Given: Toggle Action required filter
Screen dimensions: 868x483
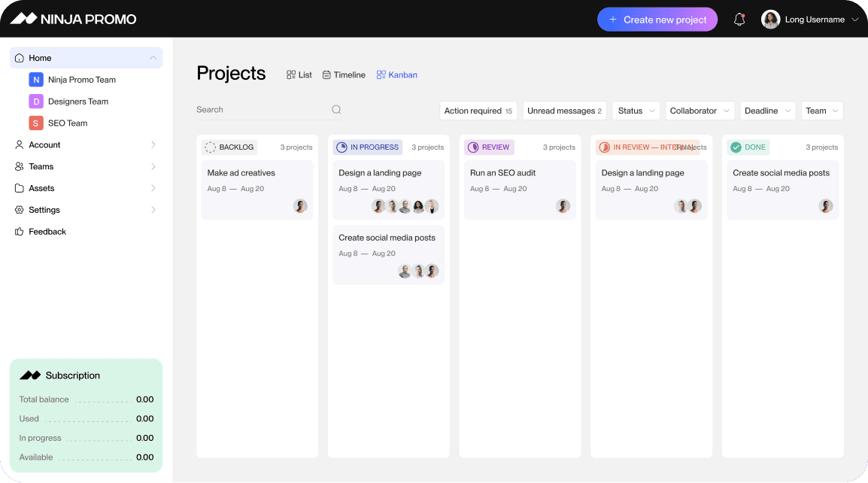Looking at the screenshot, I should 478,111.
